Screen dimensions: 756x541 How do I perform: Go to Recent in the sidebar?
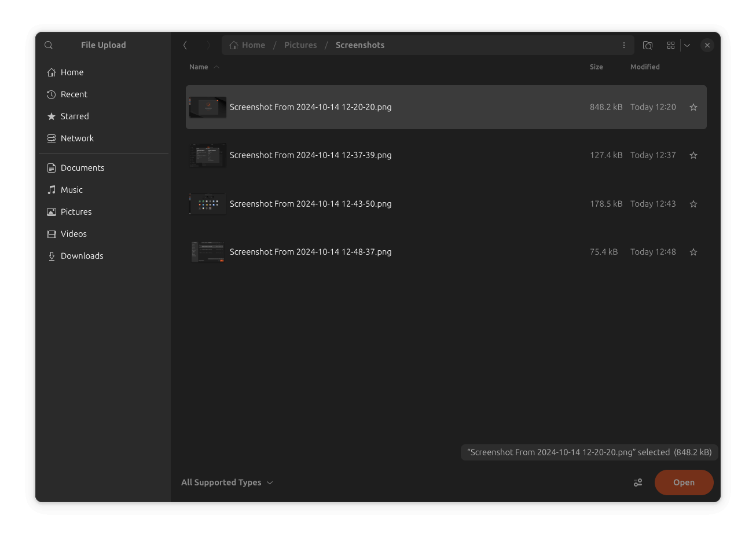[74, 94]
